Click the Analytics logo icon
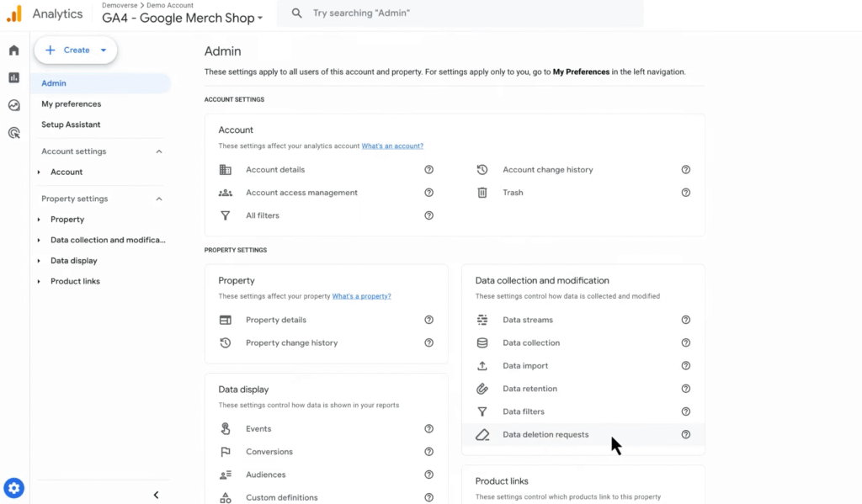 tap(14, 13)
